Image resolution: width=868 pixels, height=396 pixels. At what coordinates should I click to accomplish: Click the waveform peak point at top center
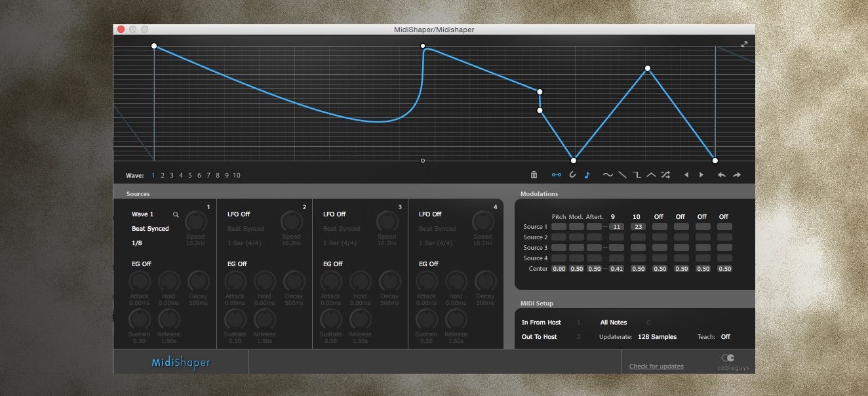click(x=423, y=46)
